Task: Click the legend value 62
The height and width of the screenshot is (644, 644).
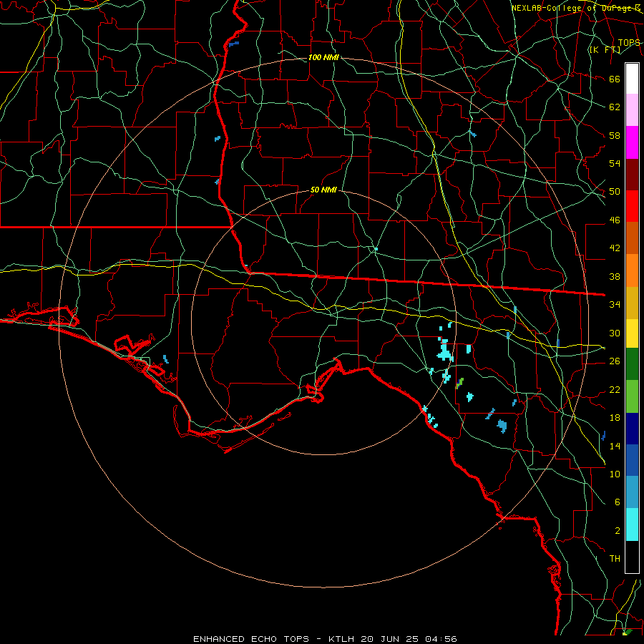Action: 615,107
